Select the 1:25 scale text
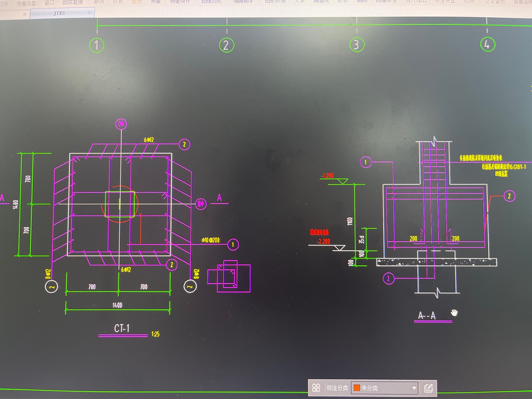The width and height of the screenshot is (532, 399). point(155,334)
